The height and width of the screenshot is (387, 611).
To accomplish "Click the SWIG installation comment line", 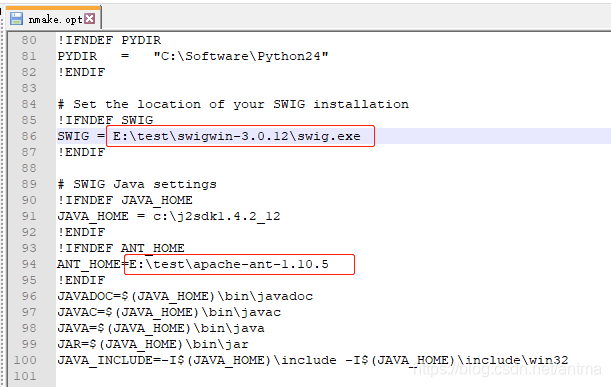I will (x=233, y=104).
